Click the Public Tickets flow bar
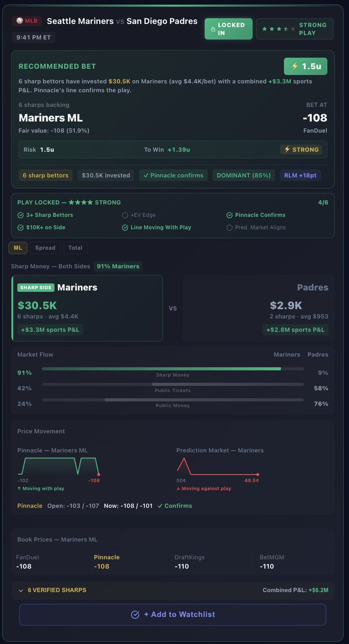 173,384
